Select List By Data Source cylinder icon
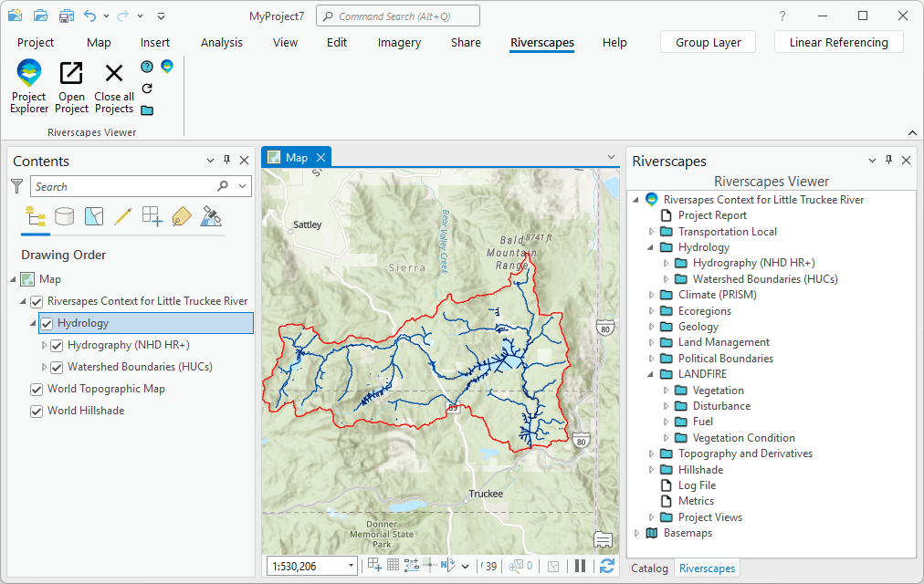The image size is (924, 584). (65, 216)
